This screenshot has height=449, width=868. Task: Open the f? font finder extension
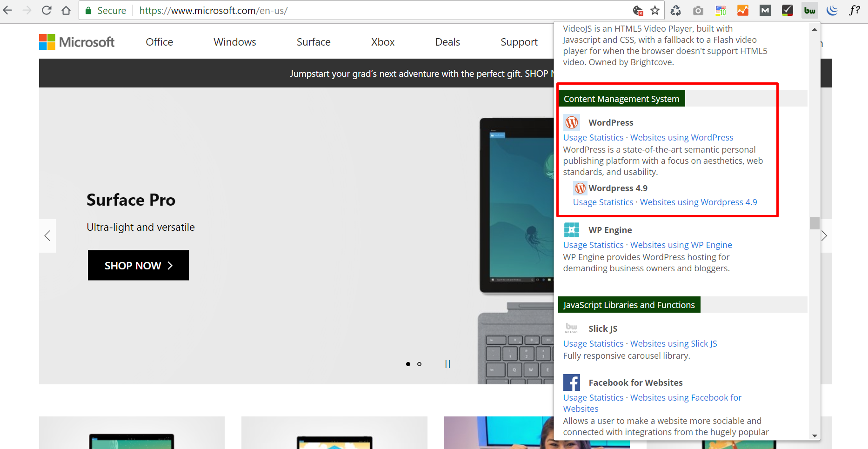point(855,10)
